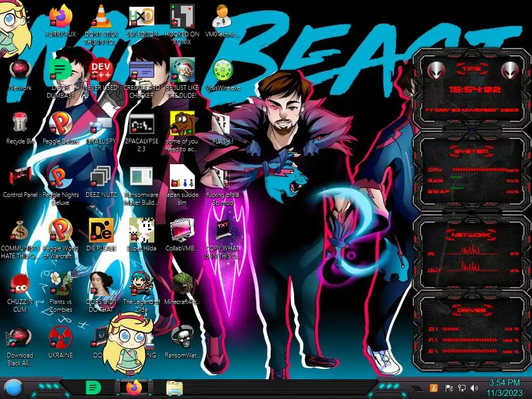
Task: Click the left alien head on Time widget
Action: [x=436, y=70]
